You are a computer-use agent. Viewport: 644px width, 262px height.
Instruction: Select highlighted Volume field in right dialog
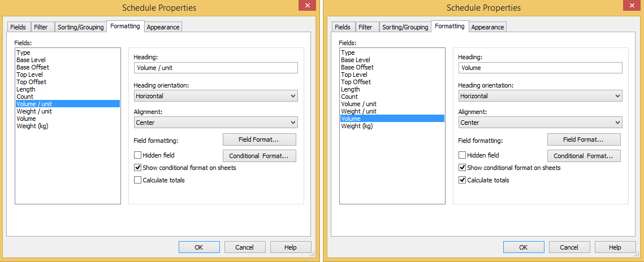point(392,119)
